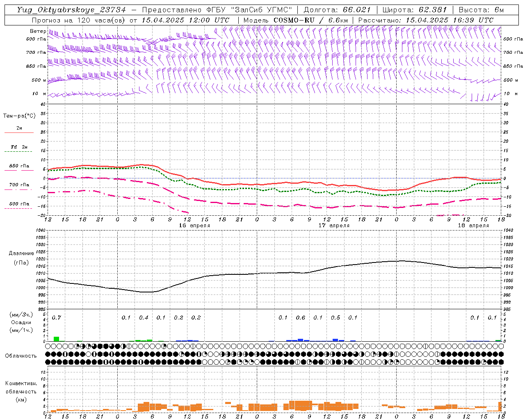Click the 'Облачность' cloud cover label
Image resolution: width=525 pixels, height=420 pixels.
tap(21, 356)
